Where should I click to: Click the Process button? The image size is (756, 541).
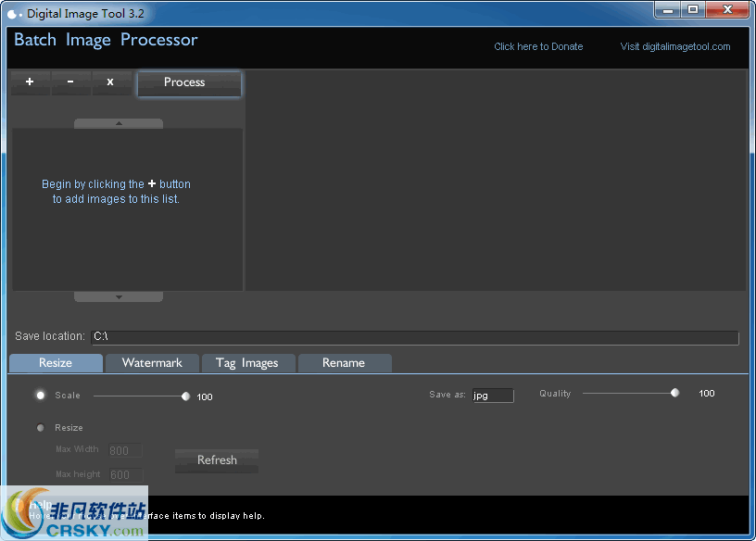pyautogui.click(x=189, y=82)
